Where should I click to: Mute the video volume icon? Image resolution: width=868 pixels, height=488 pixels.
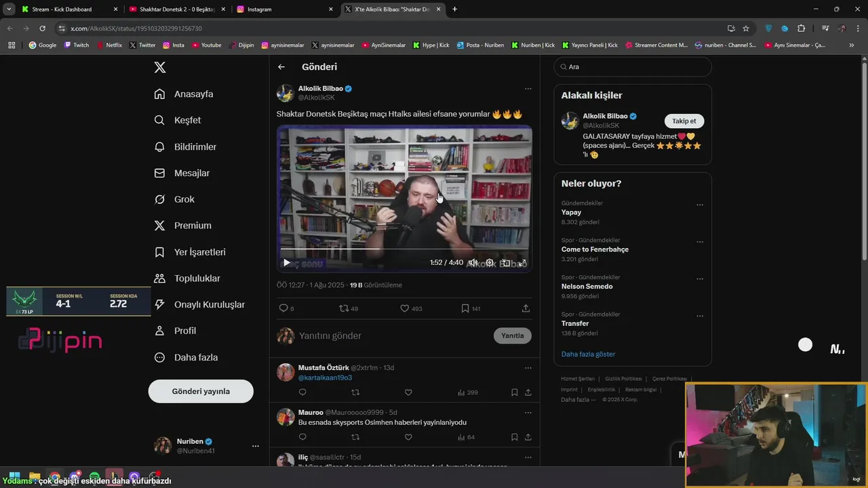click(473, 262)
